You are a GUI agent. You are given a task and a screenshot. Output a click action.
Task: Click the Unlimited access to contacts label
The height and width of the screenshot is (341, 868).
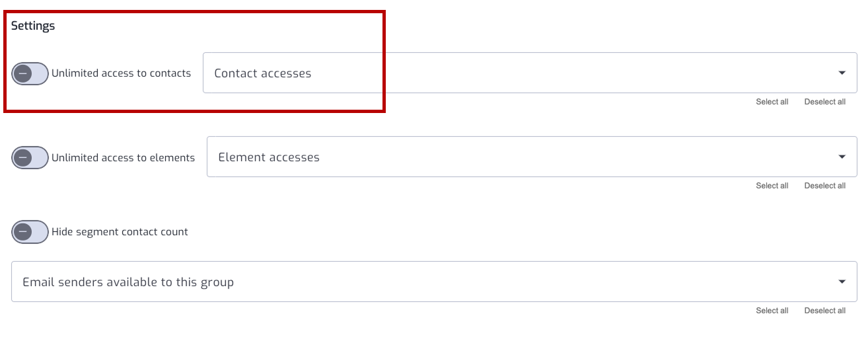tap(121, 73)
